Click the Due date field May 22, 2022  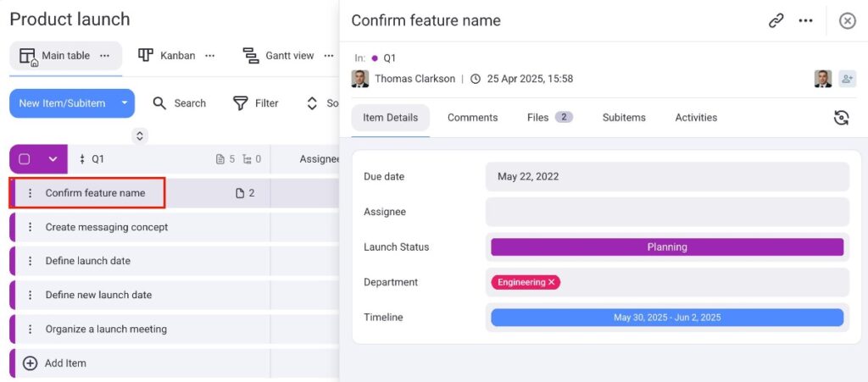(667, 177)
